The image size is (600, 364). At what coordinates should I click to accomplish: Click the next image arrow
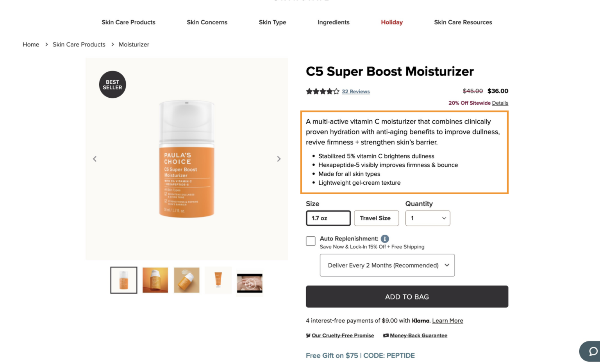(x=279, y=159)
